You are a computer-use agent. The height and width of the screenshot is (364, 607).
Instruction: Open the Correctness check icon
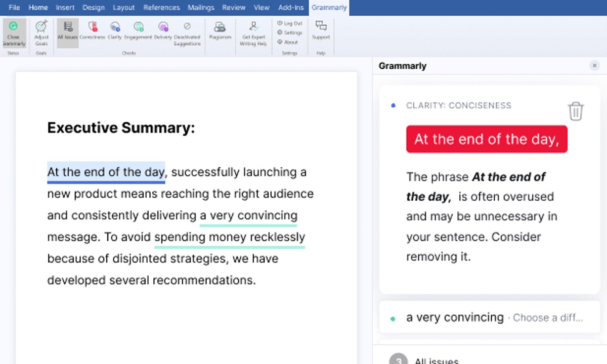tap(93, 30)
